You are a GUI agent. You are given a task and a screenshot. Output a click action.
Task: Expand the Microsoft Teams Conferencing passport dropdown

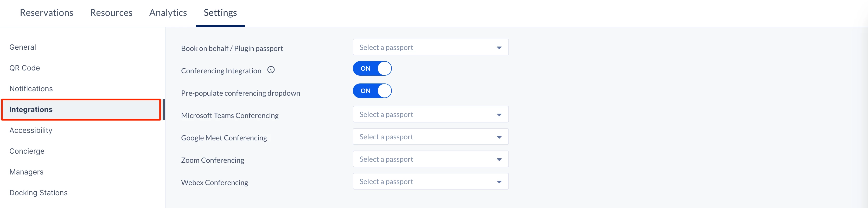[x=430, y=114]
